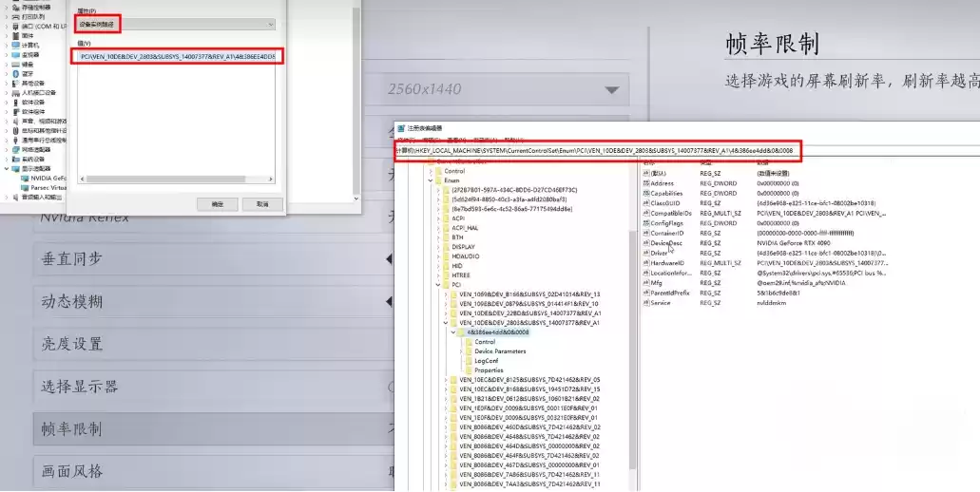Click the Device Parameters folder icon
980x492 pixels.
point(468,351)
